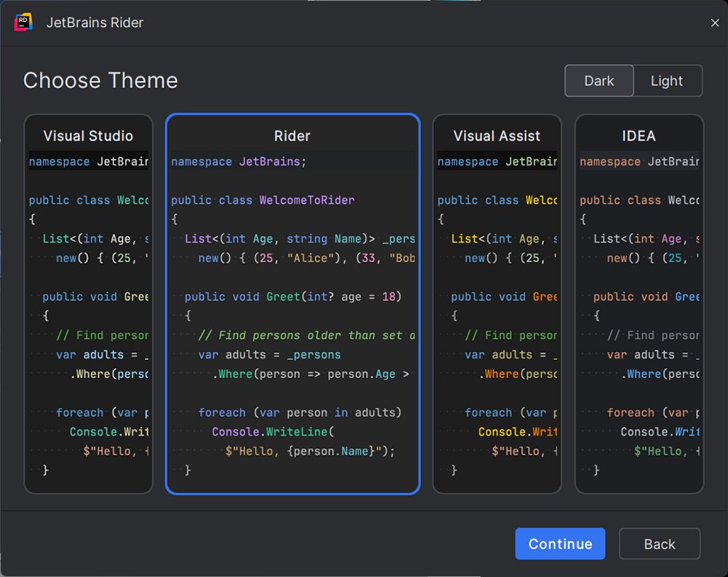Close the JetBrains Rider dialog
This screenshot has height=577, width=728.
tap(714, 23)
